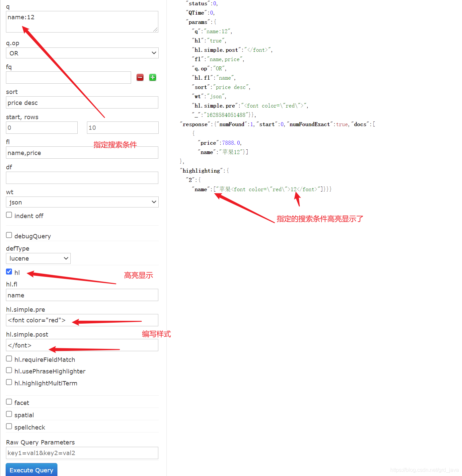The width and height of the screenshot is (462, 476).
Task: Toggle the indent off checkbox
Action: point(9,215)
